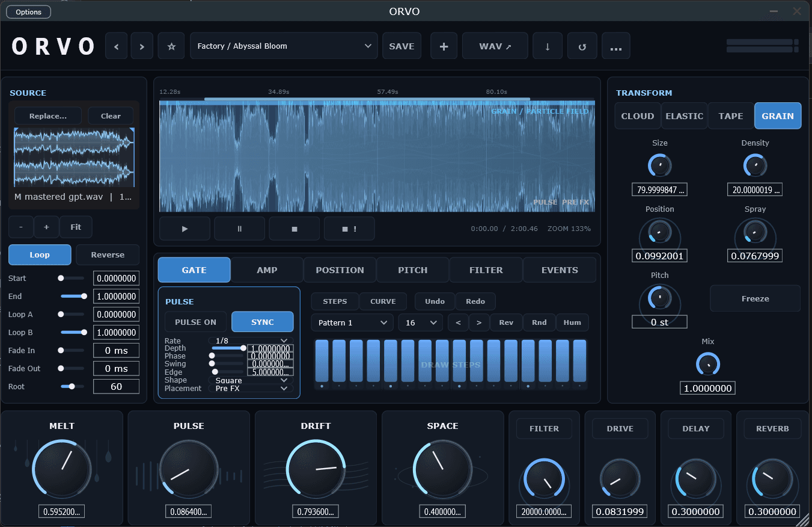Open the Shape Square dropdown
The height and width of the screenshot is (527, 812).
tap(251, 380)
